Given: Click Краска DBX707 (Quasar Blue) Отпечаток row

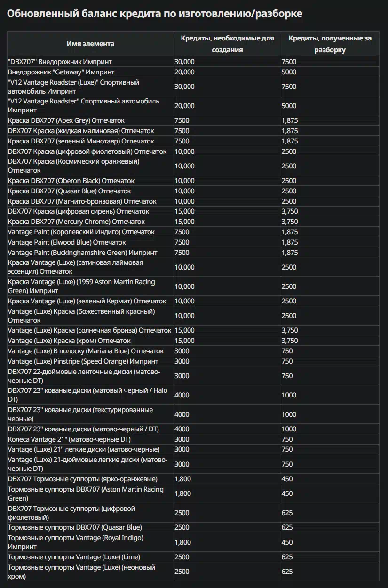Looking at the screenshot, I should [x=194, y=191].
